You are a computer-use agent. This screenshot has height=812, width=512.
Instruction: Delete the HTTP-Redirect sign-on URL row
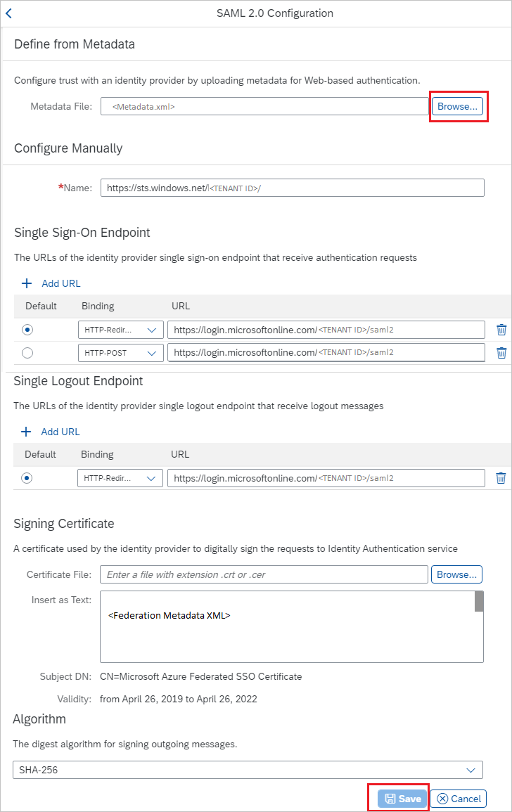click(x=501, y=329)
